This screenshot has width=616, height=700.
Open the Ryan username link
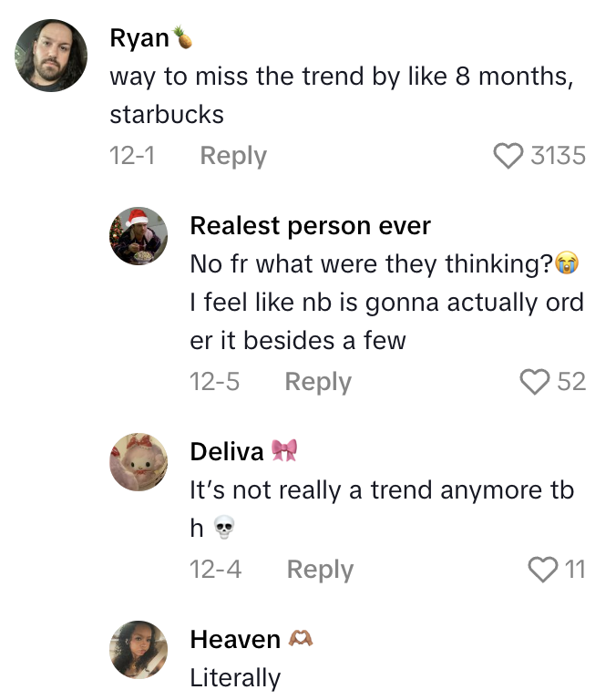click(x=139, y=37)
